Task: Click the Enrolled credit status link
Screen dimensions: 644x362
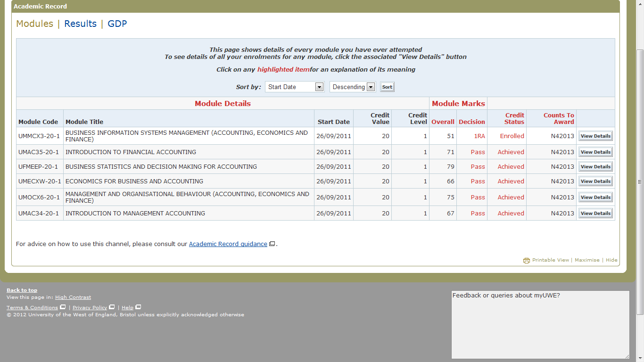Action: click(x=512, y=136)
